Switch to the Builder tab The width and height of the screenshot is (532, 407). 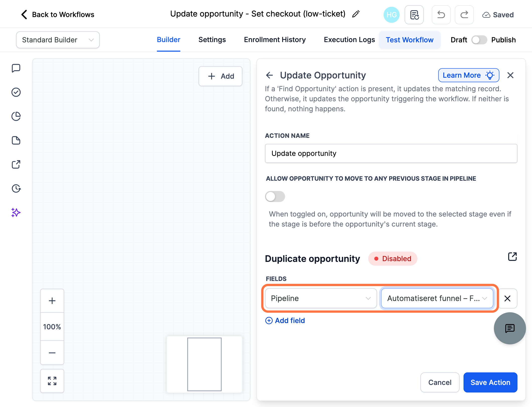(x=168, y=40)
